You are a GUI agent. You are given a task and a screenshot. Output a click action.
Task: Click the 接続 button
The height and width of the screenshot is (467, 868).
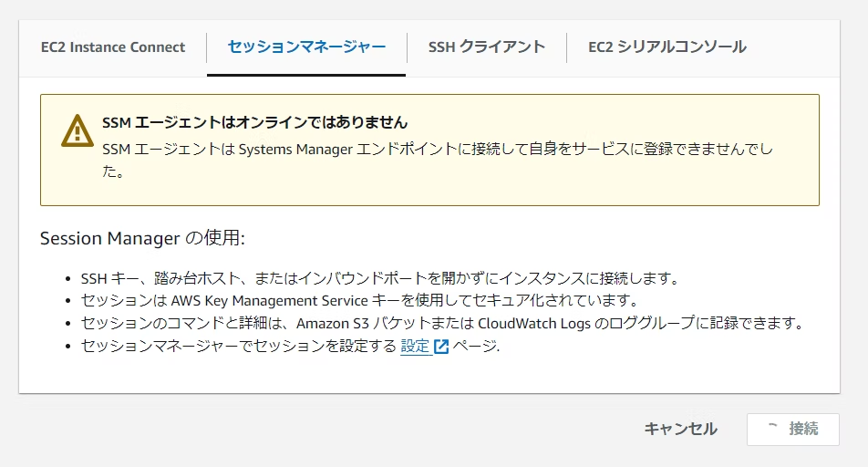(792, 429)
